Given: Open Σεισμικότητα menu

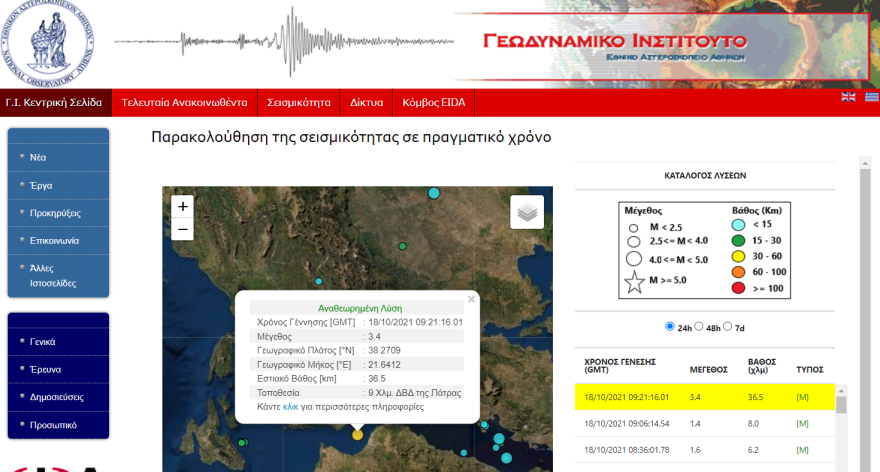Looking at the screenshot, I should [299, 102].
